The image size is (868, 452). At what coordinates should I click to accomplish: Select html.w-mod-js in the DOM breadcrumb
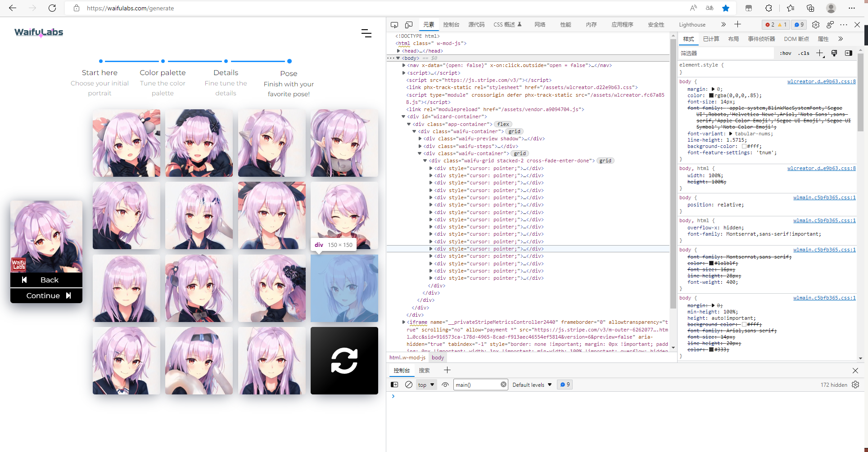click(x=407, y=358)
